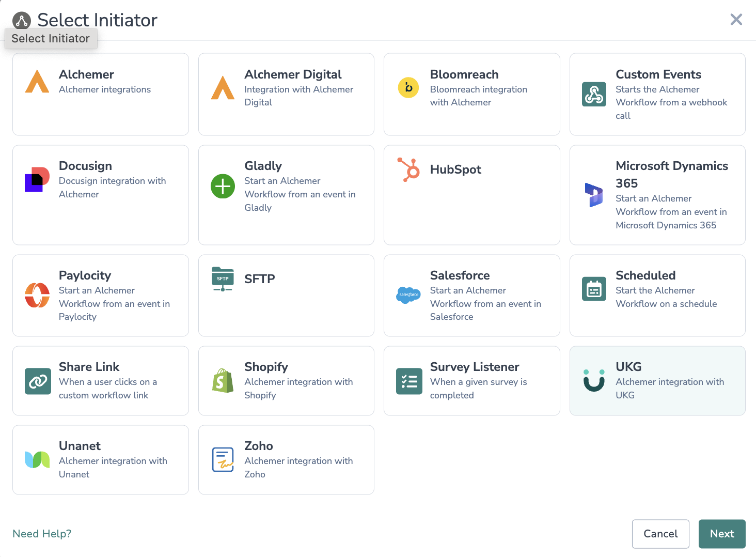Image resolution: width=756 pixels, height=557 pixels.
Task: Click the Microsoft Dynamics 365 title
Action: 672,175
